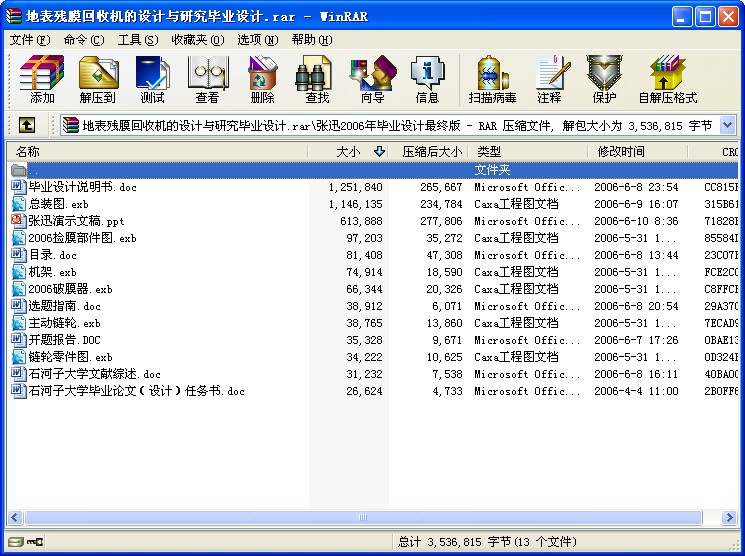Start the 向导 (Wizard) icon
Screen dimensions: 745x556
pos(372,79)
